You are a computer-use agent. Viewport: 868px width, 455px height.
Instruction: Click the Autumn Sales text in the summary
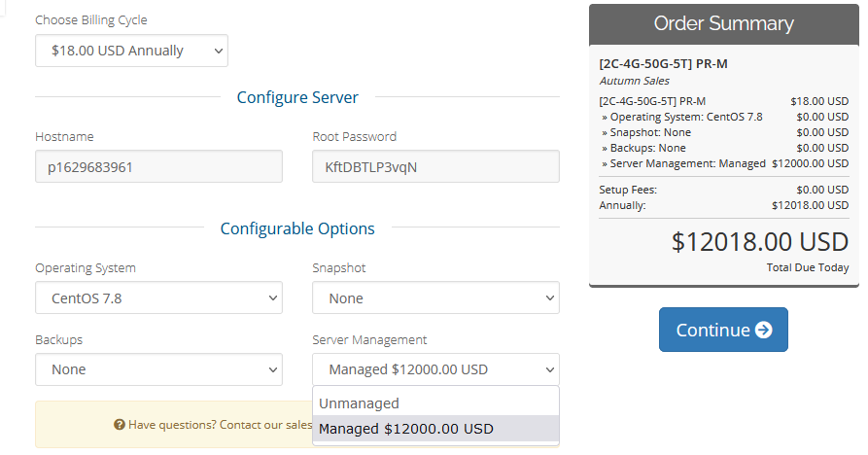(x=635, y=81)
